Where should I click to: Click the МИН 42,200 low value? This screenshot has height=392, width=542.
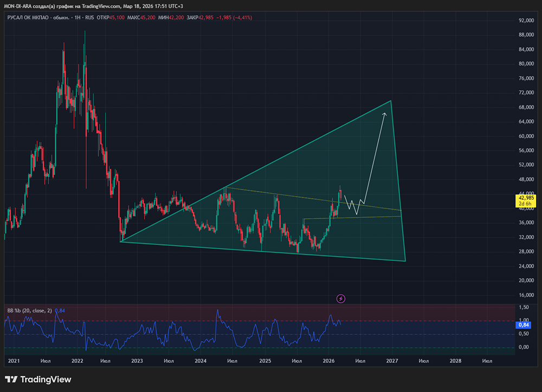point(171,17)
